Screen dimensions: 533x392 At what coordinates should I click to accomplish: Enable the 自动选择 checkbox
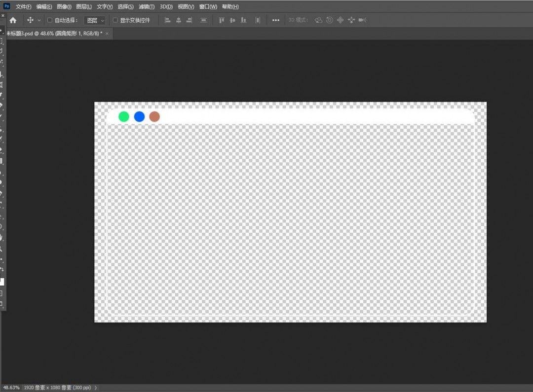[x=49, y=20]
